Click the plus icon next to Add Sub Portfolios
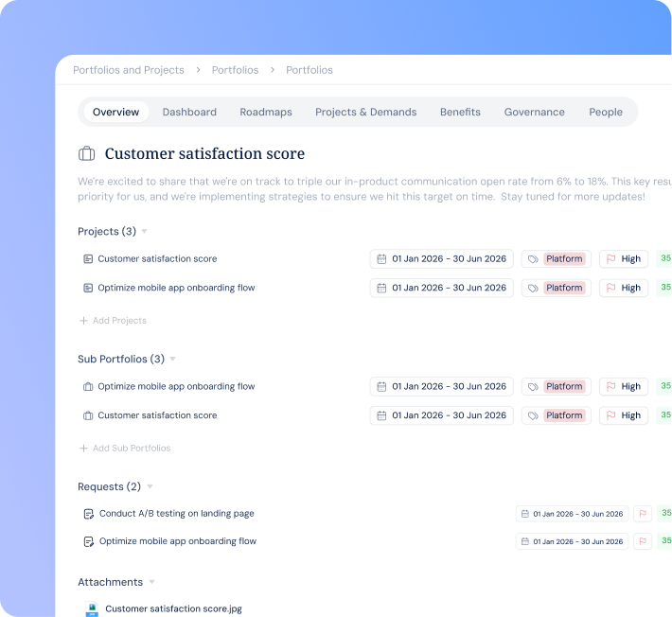 tap(83, 449)
